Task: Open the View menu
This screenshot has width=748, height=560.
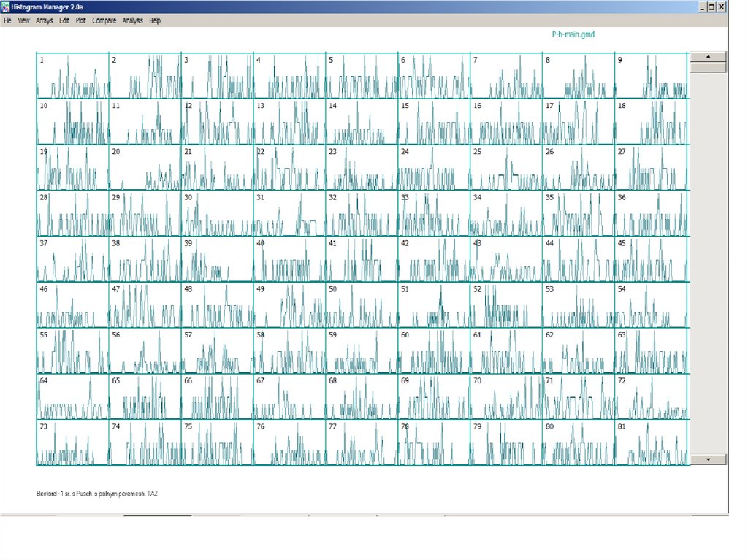Action: point(23,21)
